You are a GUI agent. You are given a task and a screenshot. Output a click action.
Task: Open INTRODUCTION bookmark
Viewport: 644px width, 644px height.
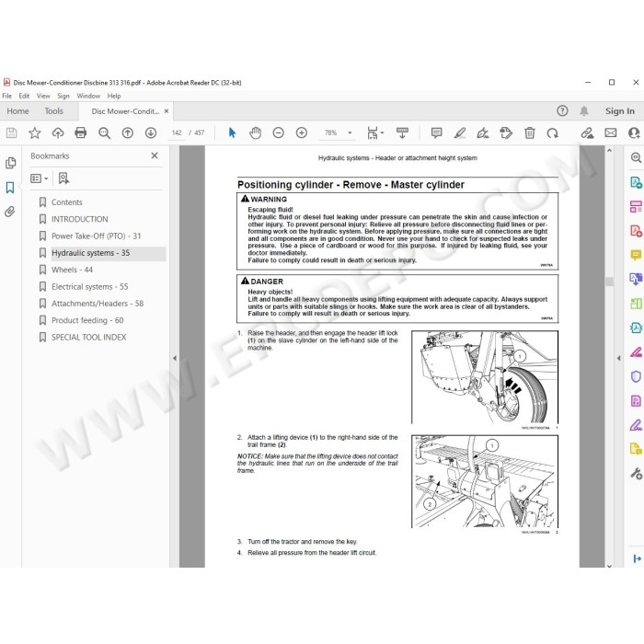tap(80, 219)
